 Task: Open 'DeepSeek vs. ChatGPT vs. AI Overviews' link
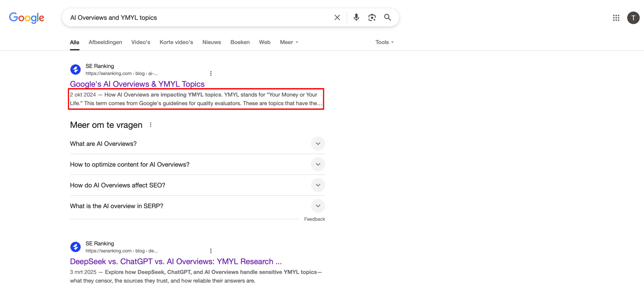[176, 261]
